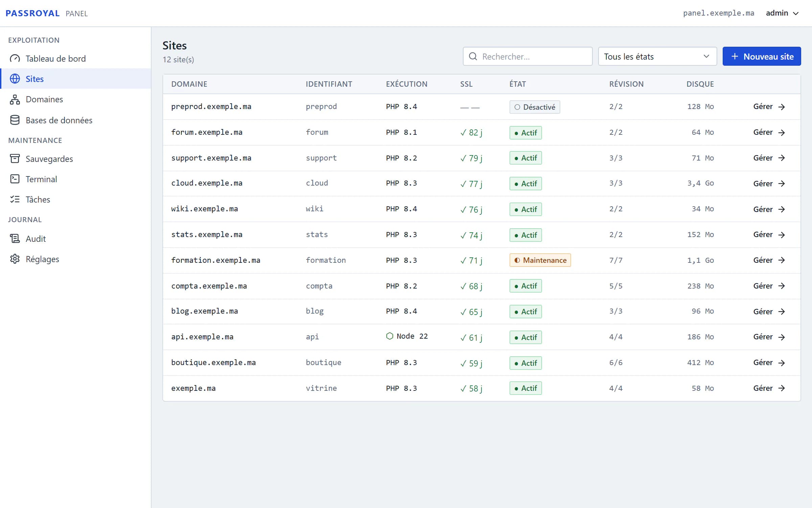Screen dimensions: 812x508
Task: Click panel.exemple.ma in header
Action: point(719,13)
